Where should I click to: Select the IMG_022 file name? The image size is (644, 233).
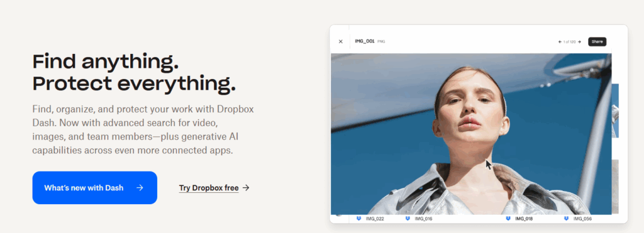point(375,219)
